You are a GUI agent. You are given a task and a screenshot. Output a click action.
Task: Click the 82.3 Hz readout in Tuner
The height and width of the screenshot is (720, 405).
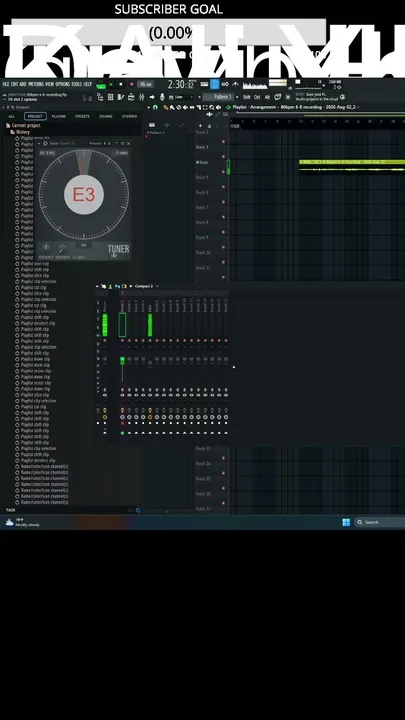[x=47, y=152]
